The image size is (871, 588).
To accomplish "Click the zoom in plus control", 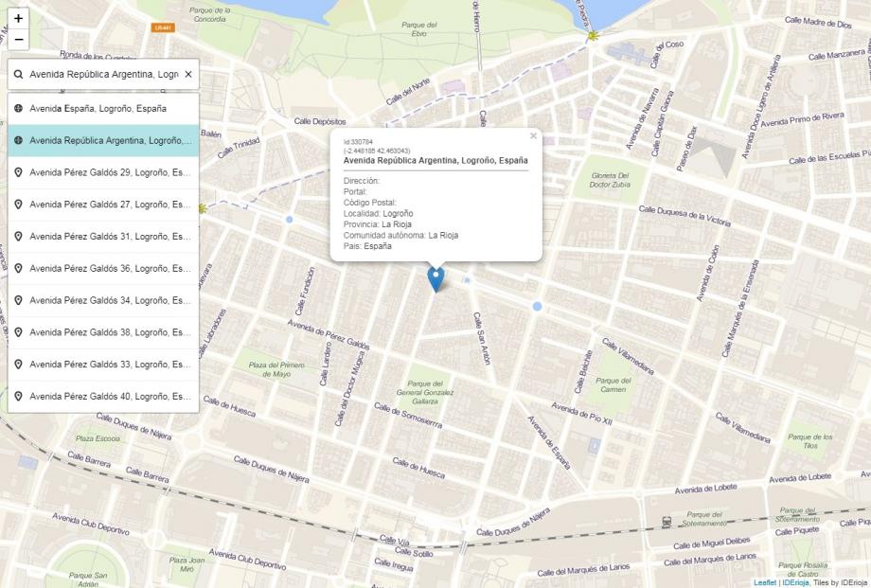I will pos(19,20).
